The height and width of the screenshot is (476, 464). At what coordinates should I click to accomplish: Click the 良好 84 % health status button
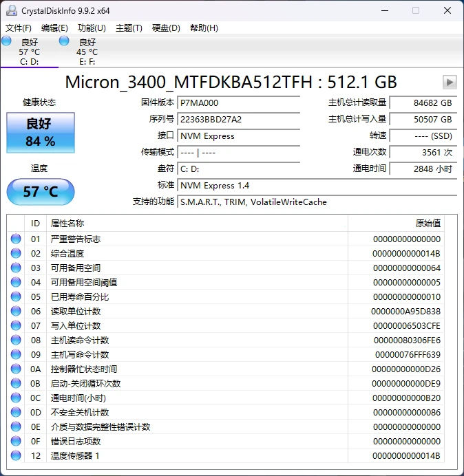coord(41,133)
